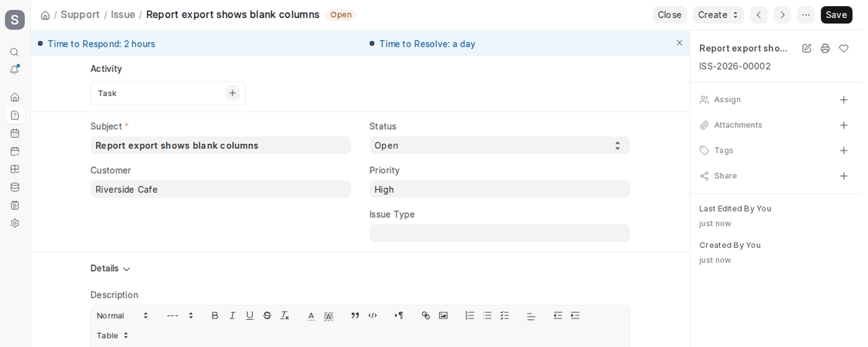This screenshot has width=868, height=347.
Task: Open the font size dropdown showing dashes
Action: 180,315
